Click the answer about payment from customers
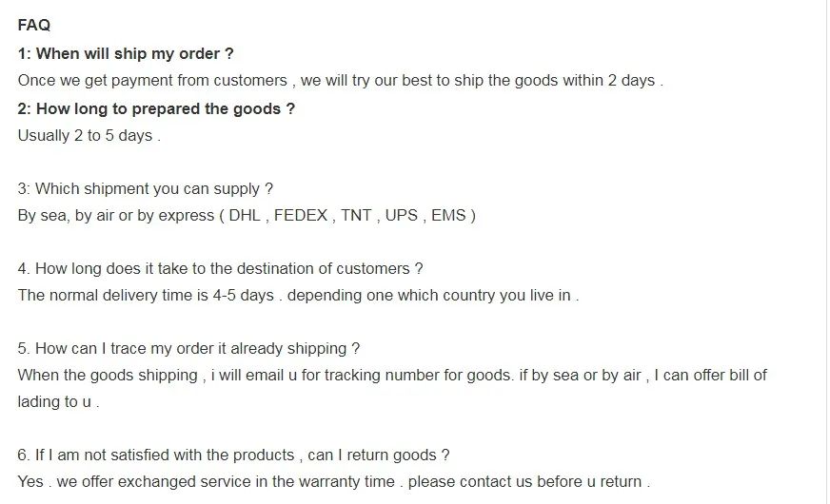 click(x=340, y=81)
